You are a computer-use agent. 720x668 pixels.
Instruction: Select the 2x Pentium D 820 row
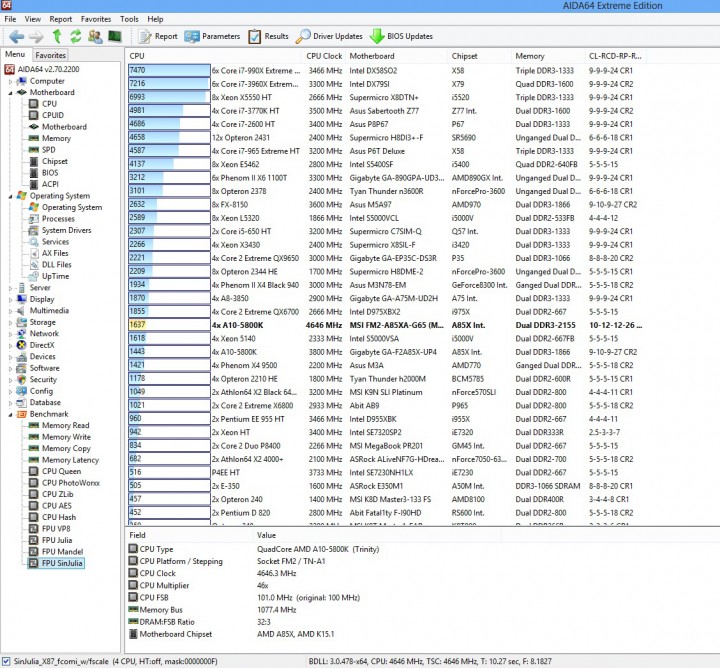click(386, 513)
